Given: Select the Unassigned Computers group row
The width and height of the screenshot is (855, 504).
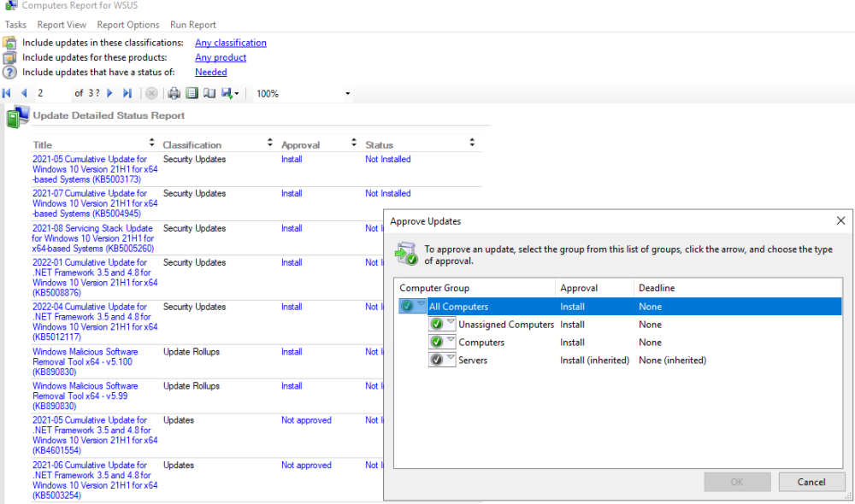Looking at the screenshot, I should point(618,325).
